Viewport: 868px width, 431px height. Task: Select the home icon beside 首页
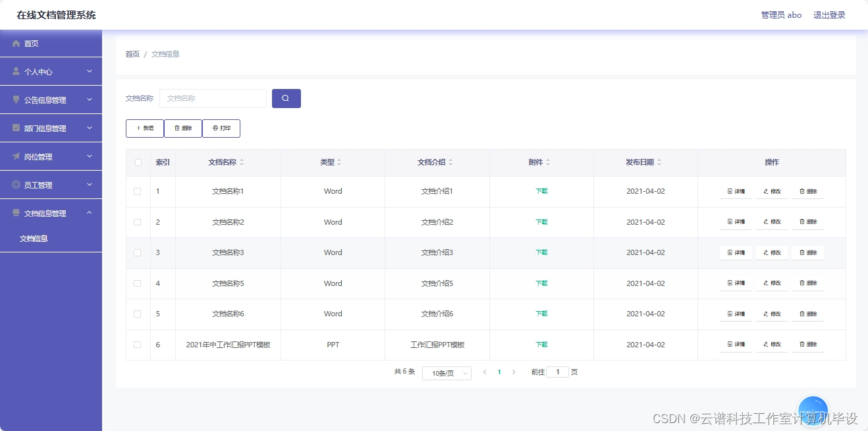click(x=16, y=43)
